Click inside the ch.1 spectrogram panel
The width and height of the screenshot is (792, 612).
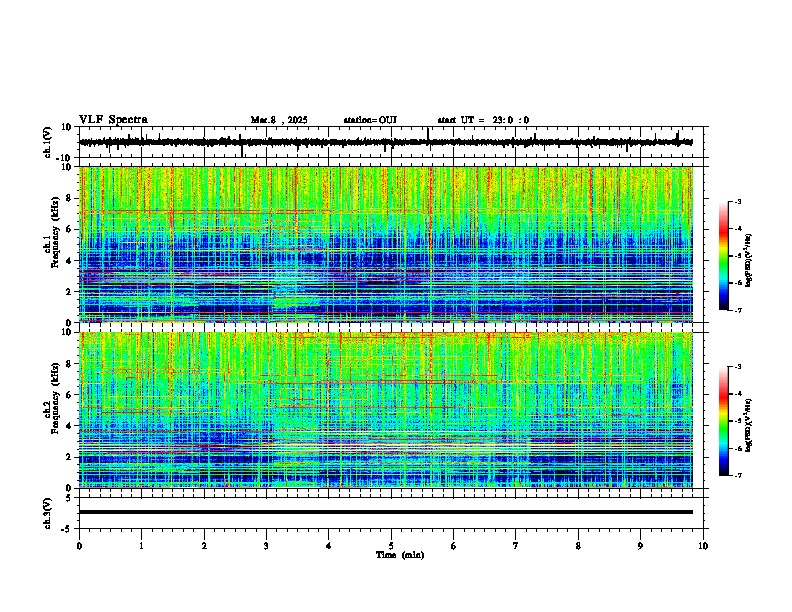pyautogui.click(x=386, y=244)
